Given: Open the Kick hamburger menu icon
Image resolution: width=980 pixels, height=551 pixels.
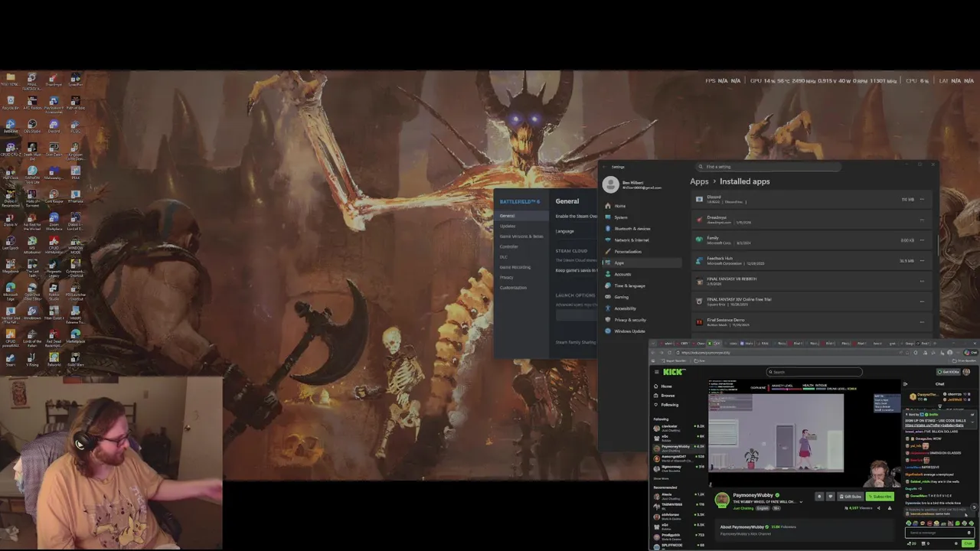Looking at the screenshot, I should point(657,372).
